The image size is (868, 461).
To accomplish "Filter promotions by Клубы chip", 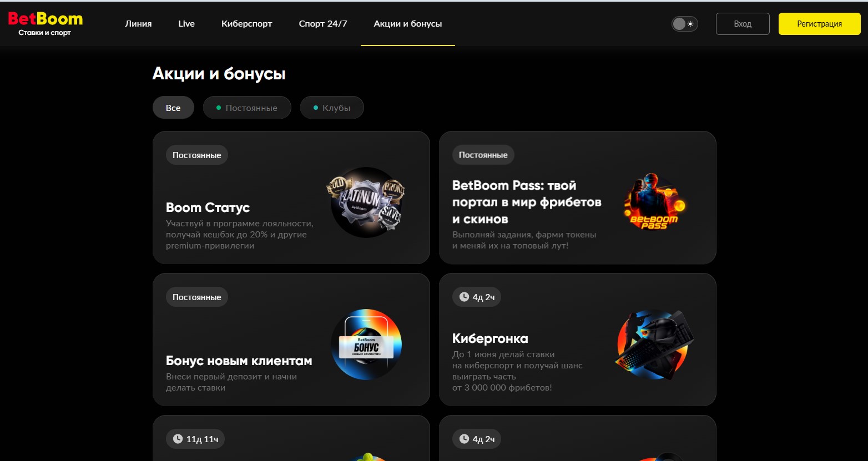I will (x=332, y=108).
